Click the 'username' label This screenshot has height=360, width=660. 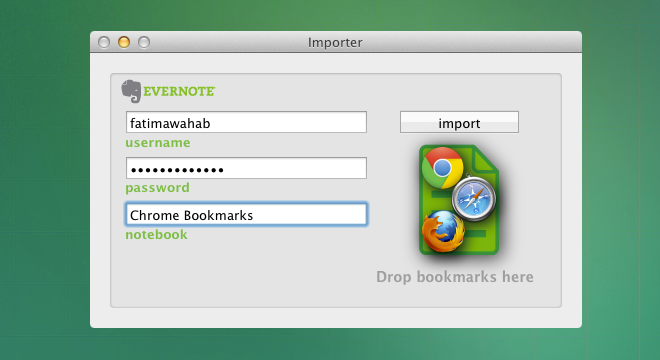[x=158, y=143]
